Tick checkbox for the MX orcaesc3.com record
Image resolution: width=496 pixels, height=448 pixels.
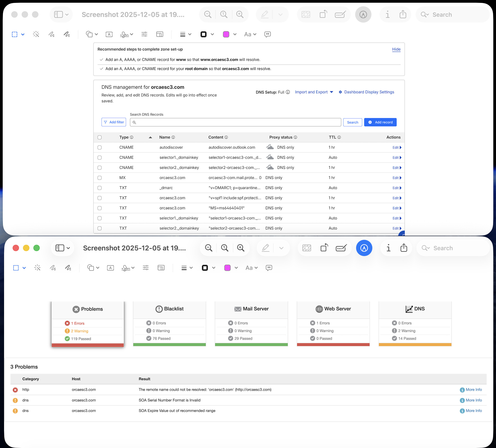pos(100,178)
